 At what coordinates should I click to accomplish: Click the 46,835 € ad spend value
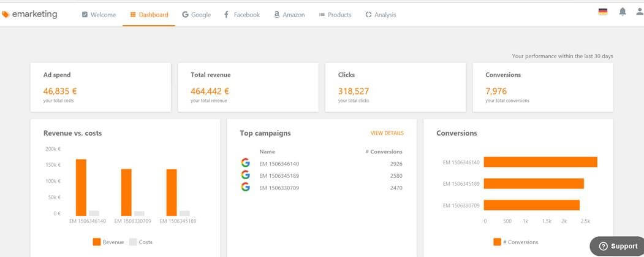pos(60,91)
